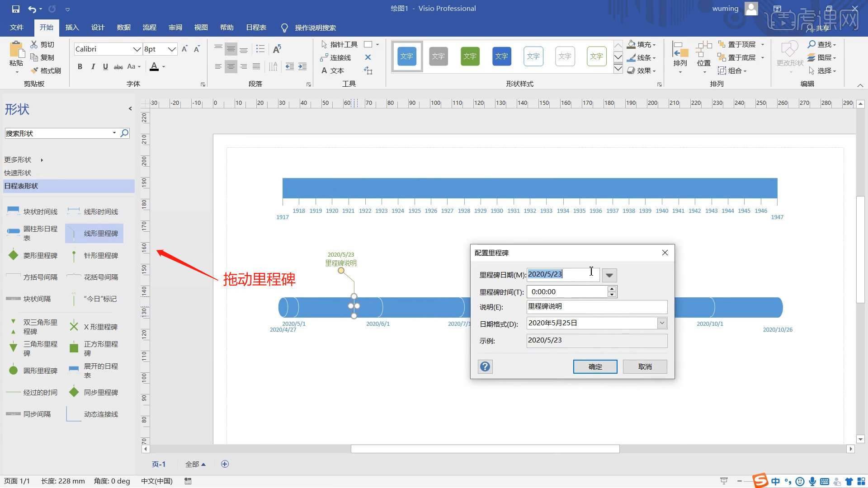Screen dimensions: 868x488
Task: Apply the blue filled shape style
Action: tap(407, 56)
